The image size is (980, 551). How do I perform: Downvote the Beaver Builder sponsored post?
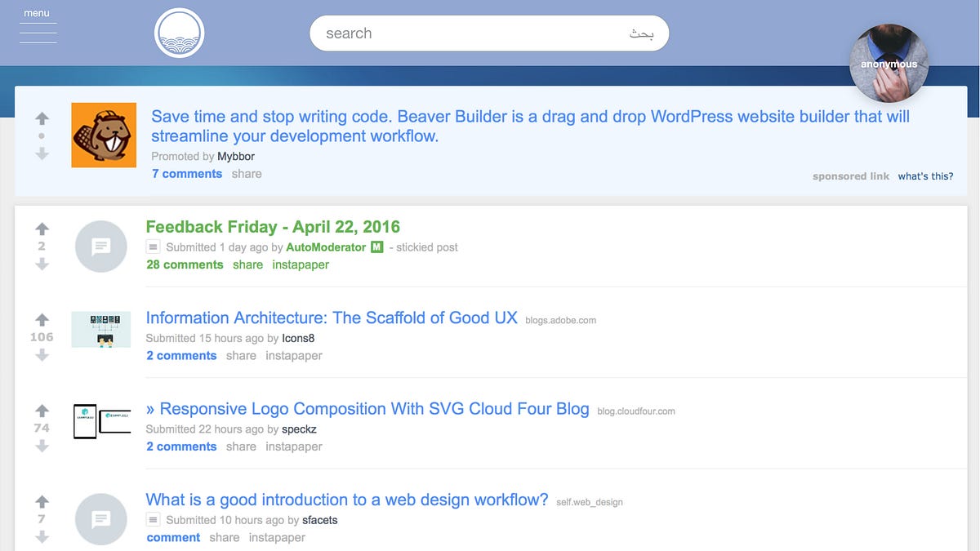(x=42, y=153)
